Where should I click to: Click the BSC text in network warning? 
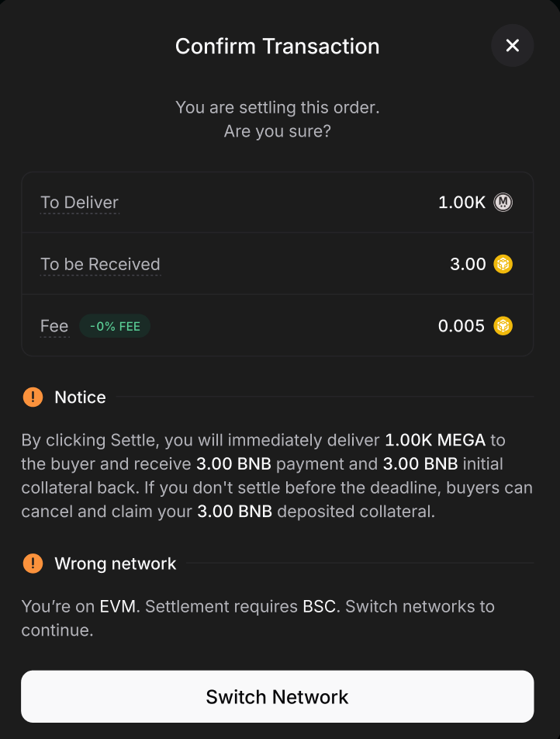coord(320,605)
